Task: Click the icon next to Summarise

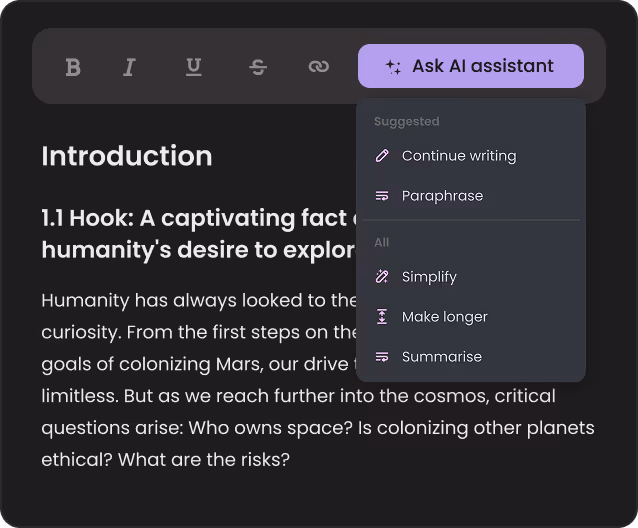Action: pyautogui.click(x=382, y=357)
